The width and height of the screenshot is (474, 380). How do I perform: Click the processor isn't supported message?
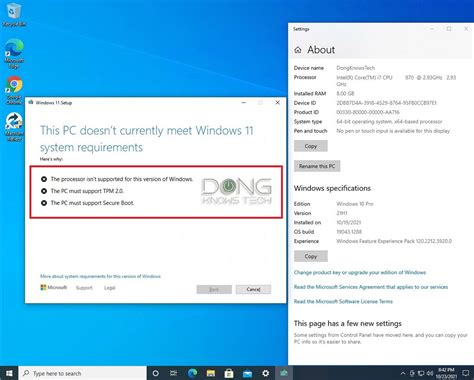122,179
